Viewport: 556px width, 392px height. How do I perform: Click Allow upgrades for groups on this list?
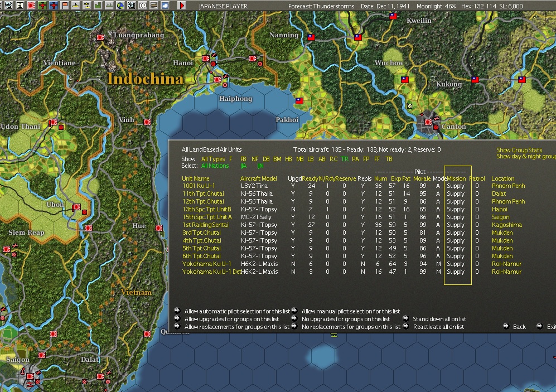click(231, 319)
